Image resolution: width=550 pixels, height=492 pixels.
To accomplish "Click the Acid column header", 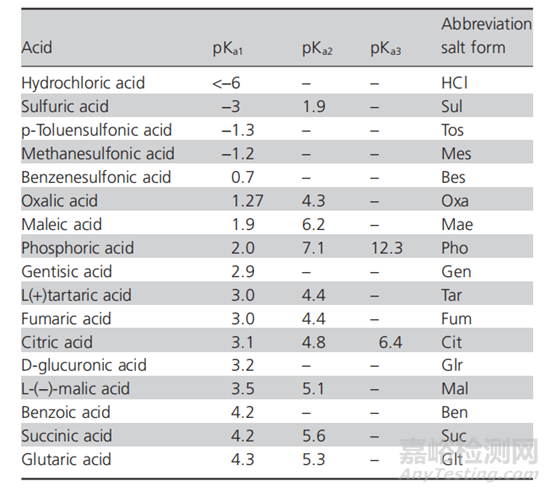I will pyautogui.click(x=37, y=47).
